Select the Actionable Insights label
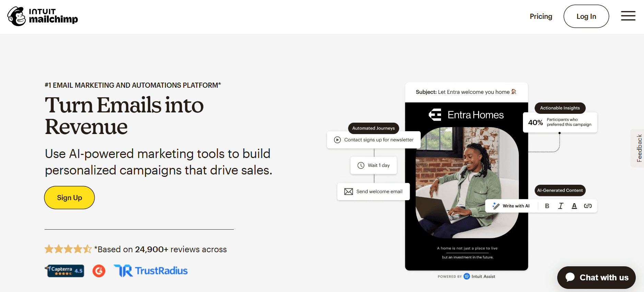 click(x=560, y=108)
